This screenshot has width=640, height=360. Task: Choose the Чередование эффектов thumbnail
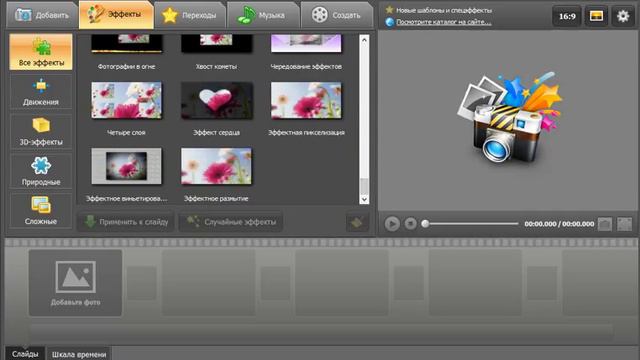coord(306,44)
